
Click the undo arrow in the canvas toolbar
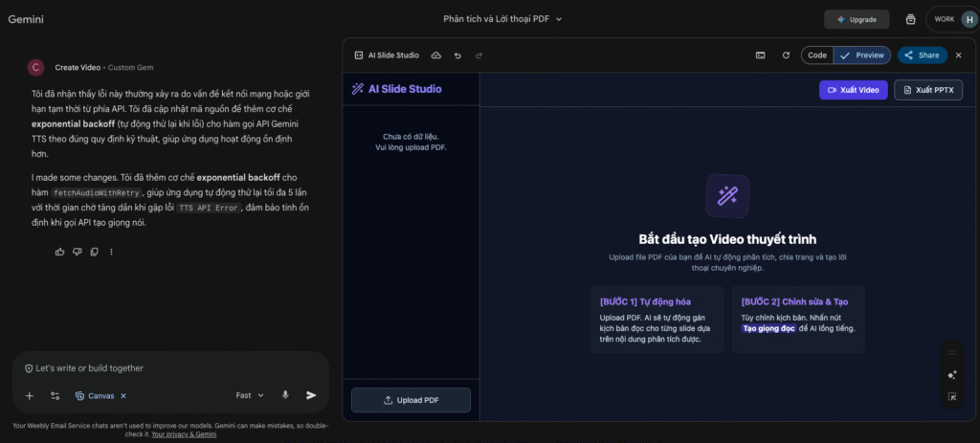click(457, 55)
